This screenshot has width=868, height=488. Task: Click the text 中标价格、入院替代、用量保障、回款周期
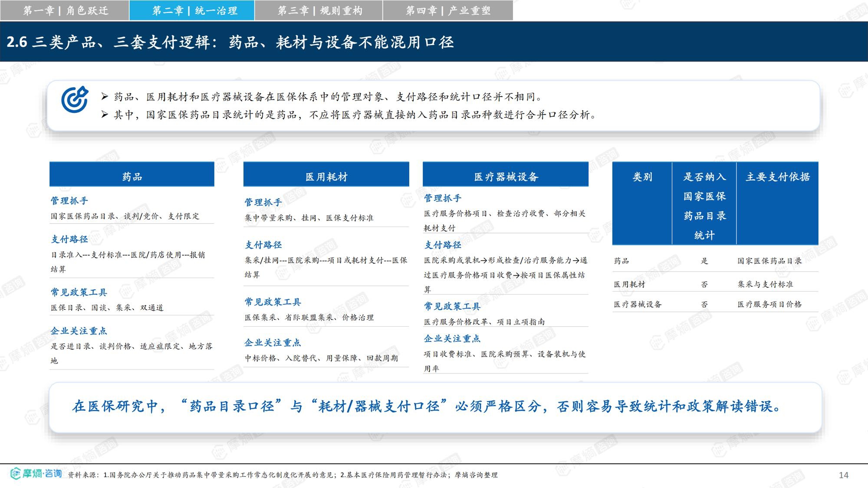321,358
